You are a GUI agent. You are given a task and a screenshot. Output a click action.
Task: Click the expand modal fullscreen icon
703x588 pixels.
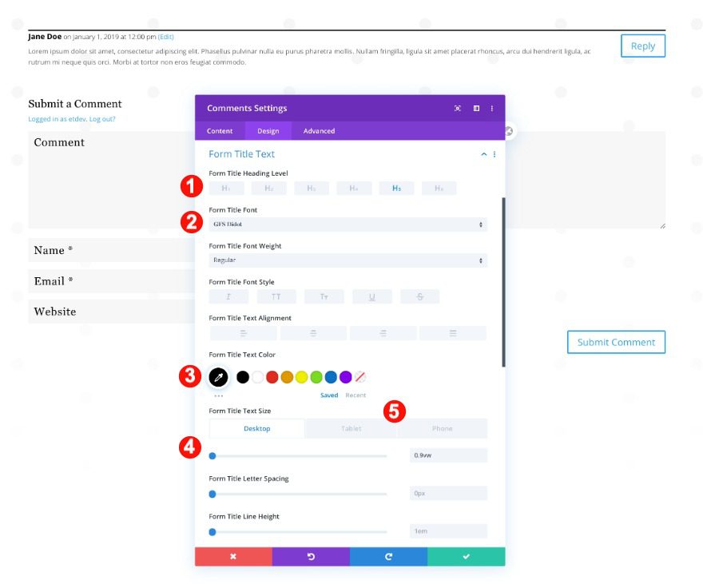[457, 108]
